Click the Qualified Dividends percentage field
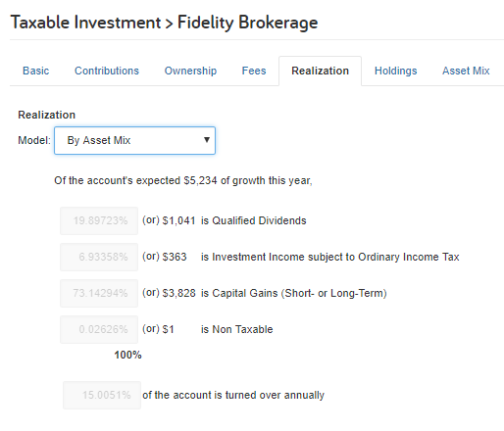The width and height of the screenshot is (504, 431). (99, 220)
